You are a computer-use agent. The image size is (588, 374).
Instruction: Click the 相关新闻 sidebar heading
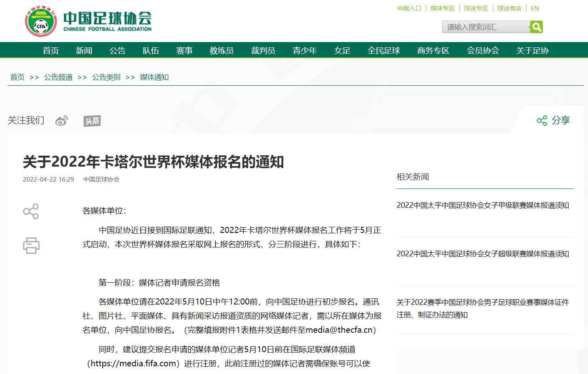pyautogui.click(x=413, y=177)
